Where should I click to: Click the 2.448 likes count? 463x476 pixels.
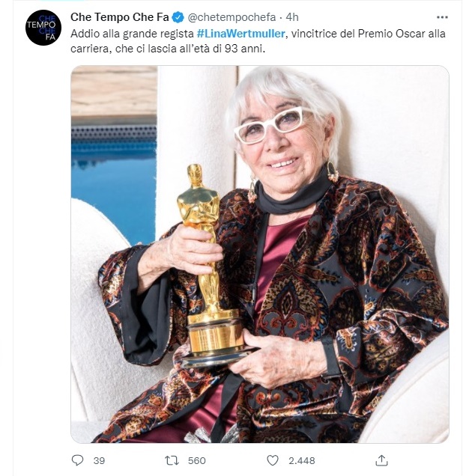click(301, 460)
